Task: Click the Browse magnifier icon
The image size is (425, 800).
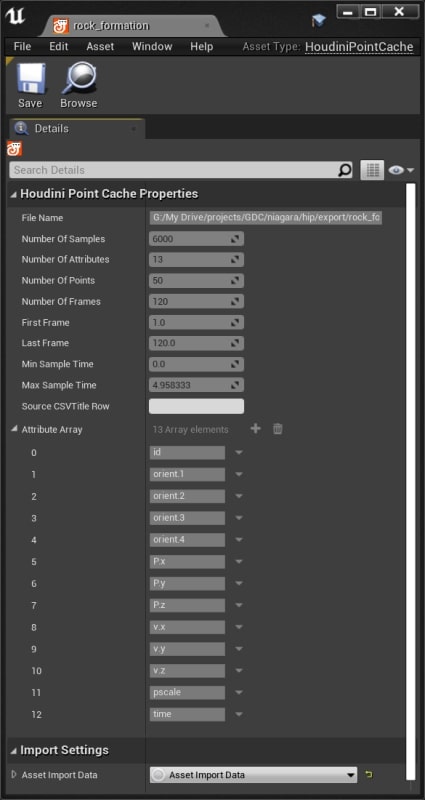Action: click(x=79, y=78)
